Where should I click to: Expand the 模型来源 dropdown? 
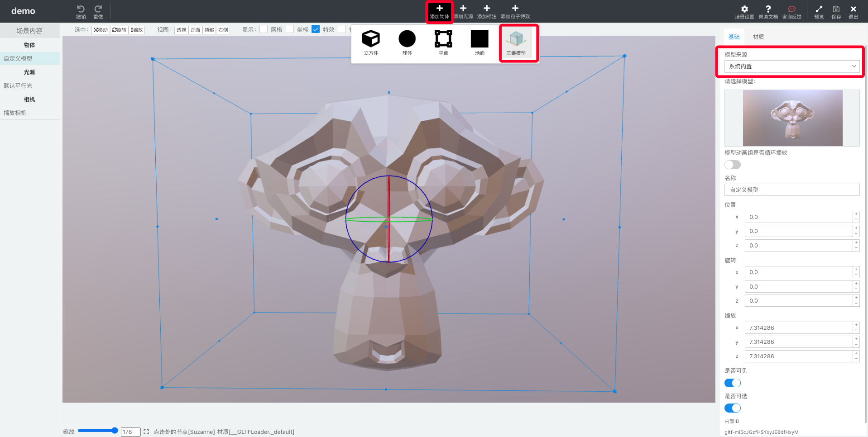coord(791,66)
